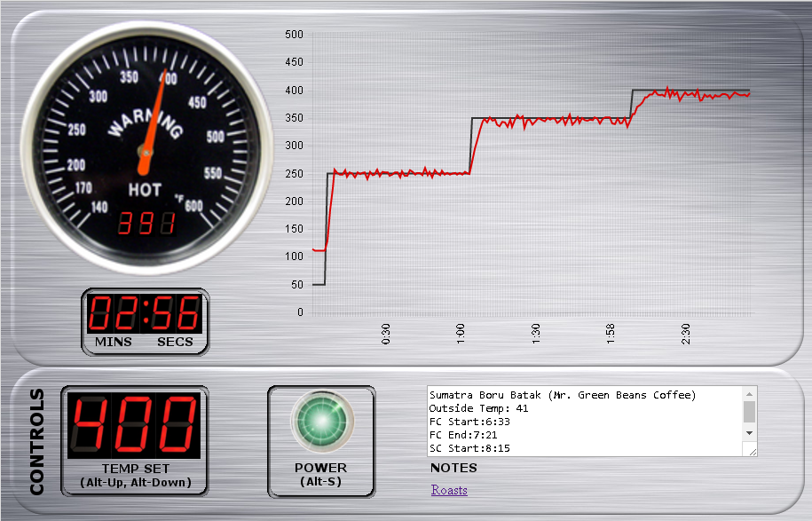812x521 pixels.
Task: Click the SECS digits on the timer
Action: click(176, 313)
